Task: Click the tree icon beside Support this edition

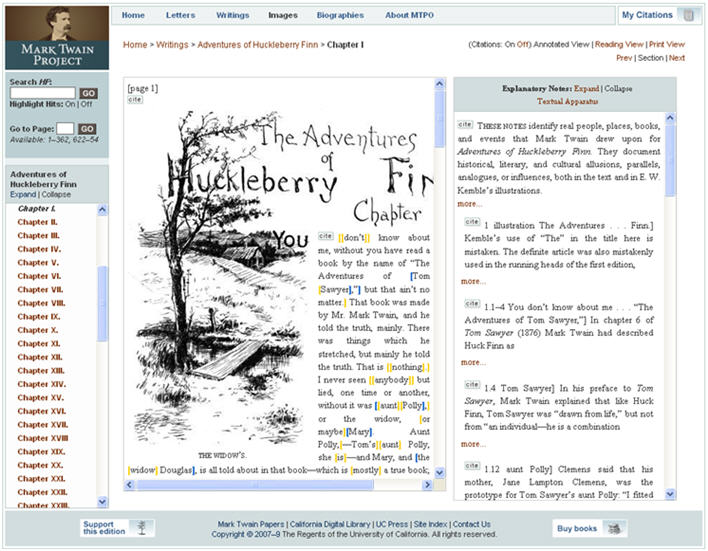Action: pyautogui.click(x=142, y=528)
